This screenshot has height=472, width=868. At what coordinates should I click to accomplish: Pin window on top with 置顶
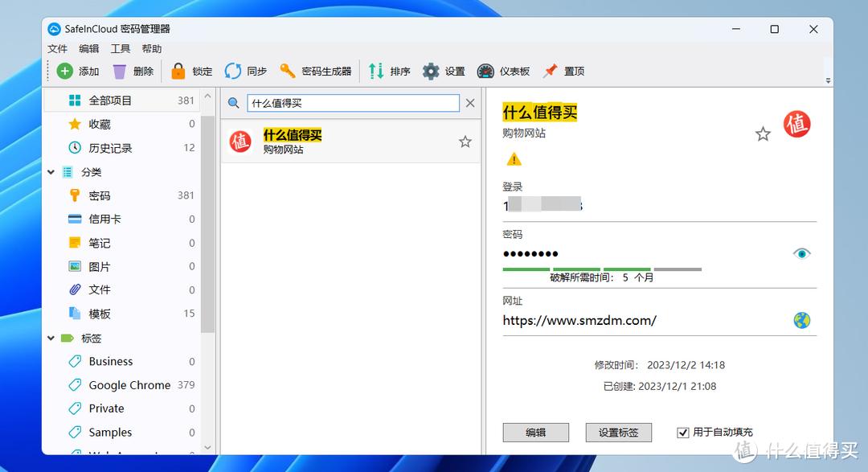pyautogui.click(x=551, y=72)
